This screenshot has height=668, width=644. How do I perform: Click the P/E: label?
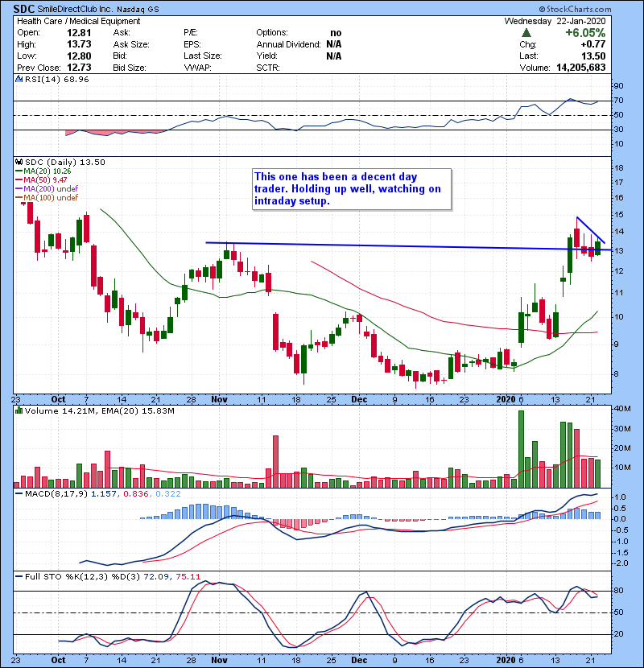click(x=191, y=33)
